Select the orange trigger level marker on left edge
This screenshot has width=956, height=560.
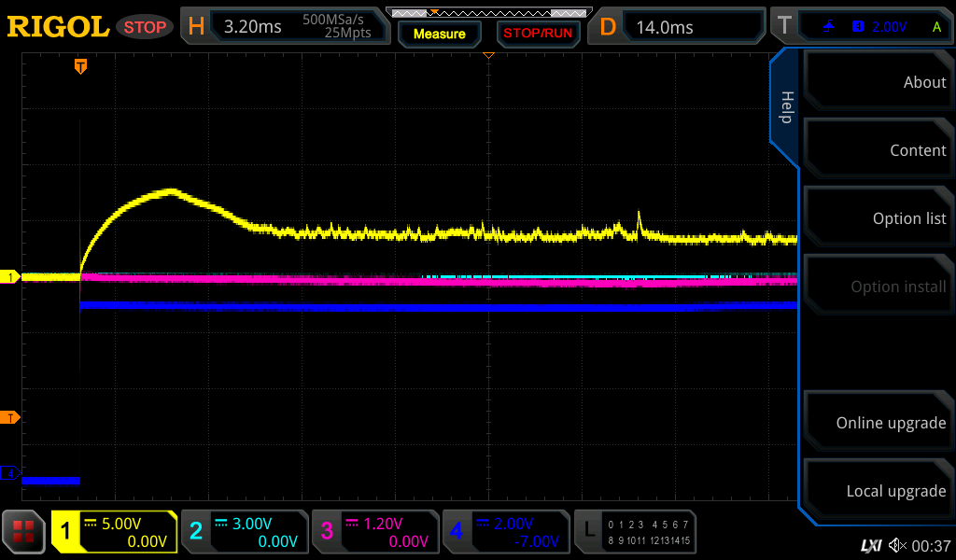pyautogui.click(x=12, y=417)
